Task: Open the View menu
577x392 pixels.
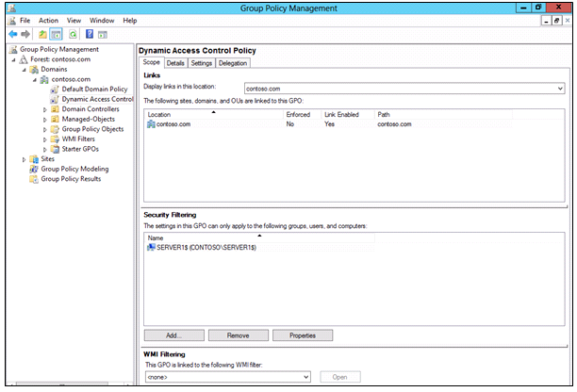Action: (x=74, y=21)
